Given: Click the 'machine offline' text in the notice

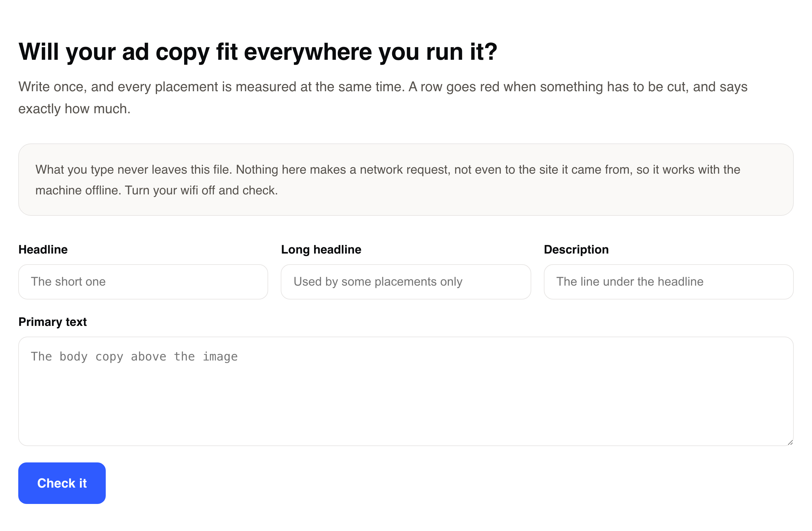Looking at the screenshot, I should click(x=78, y=190).
